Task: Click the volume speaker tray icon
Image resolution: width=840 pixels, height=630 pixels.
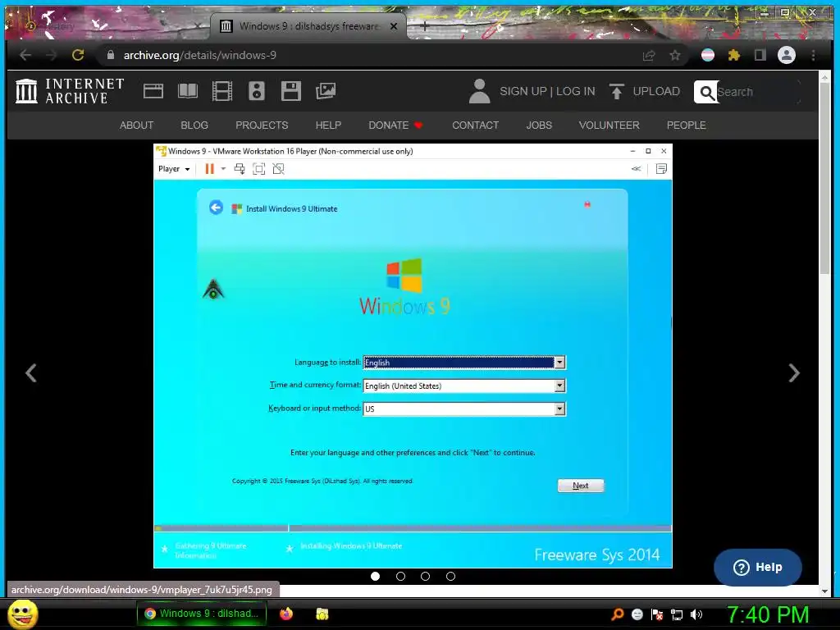Action: (x=696, y=614)
